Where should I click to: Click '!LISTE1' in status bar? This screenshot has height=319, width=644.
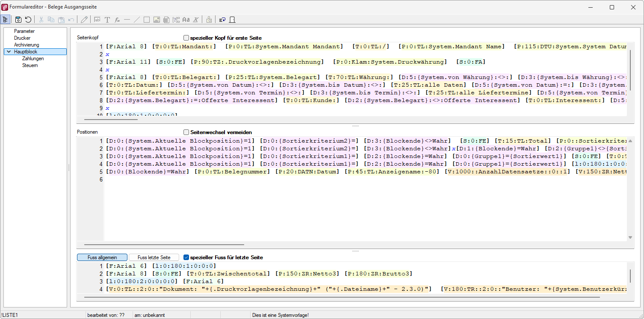tap(9, 315)
